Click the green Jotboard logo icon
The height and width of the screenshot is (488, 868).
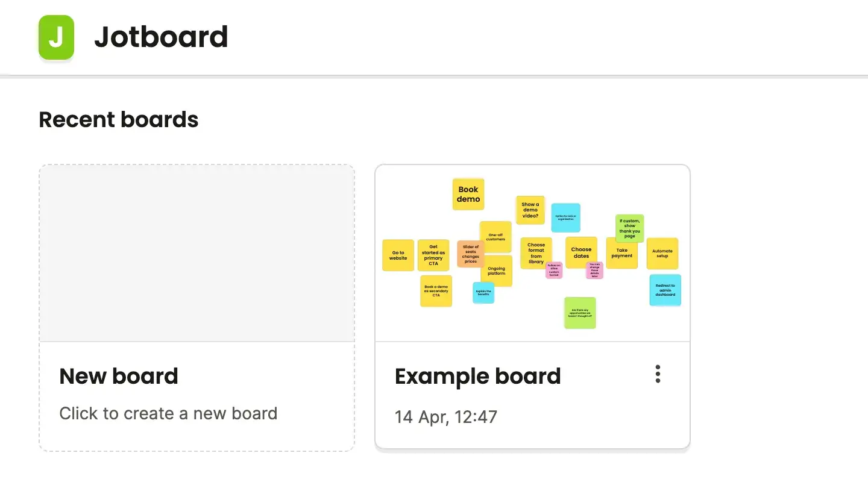pos(56,37)
